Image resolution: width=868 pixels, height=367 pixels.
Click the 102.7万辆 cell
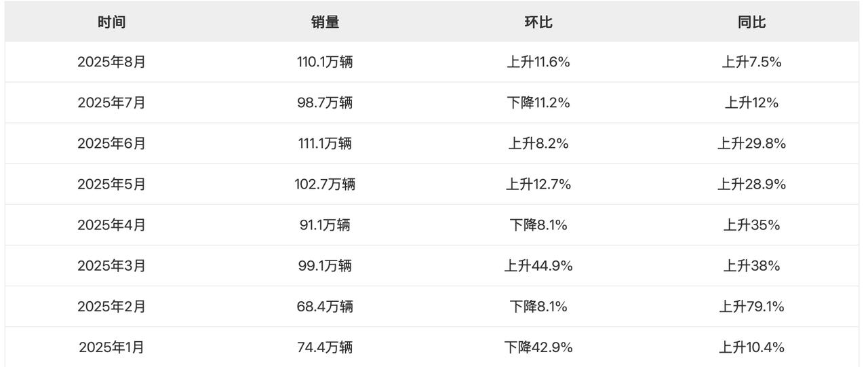pos(325,185)
